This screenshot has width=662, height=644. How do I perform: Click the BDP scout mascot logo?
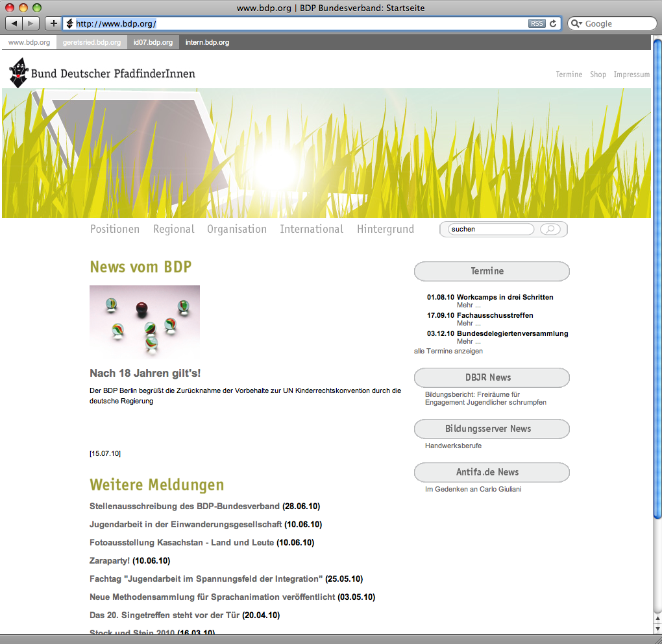(19, 72)
